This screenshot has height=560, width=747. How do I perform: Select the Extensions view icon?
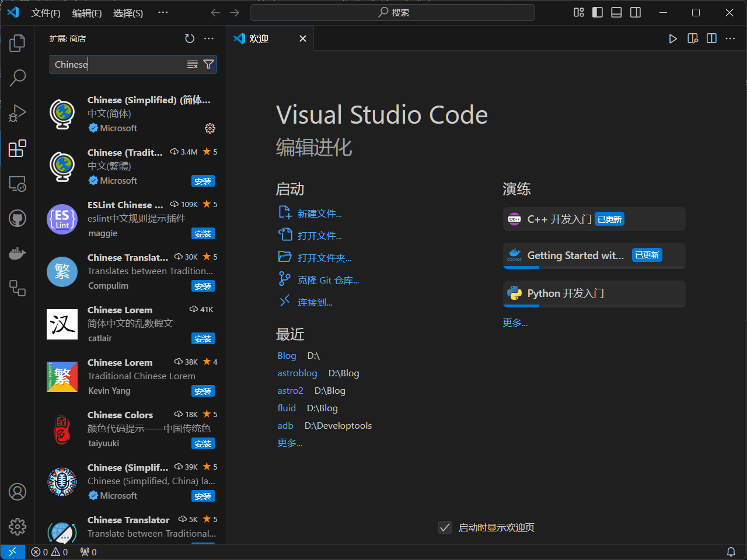click(18, 148)
